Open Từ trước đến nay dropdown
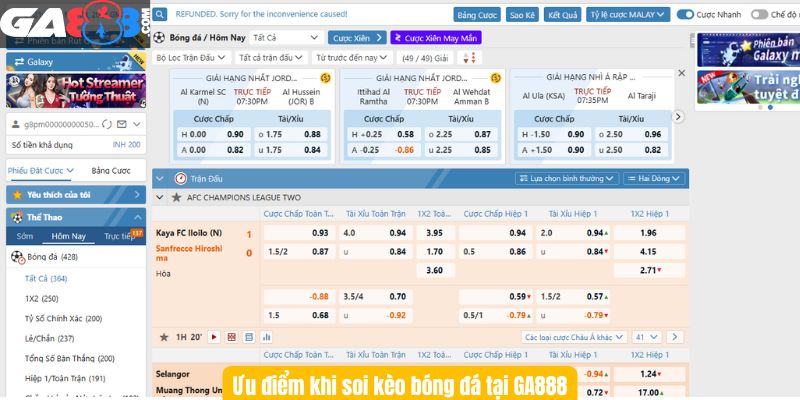The image size is (800, 400). [x=352, y=58]
